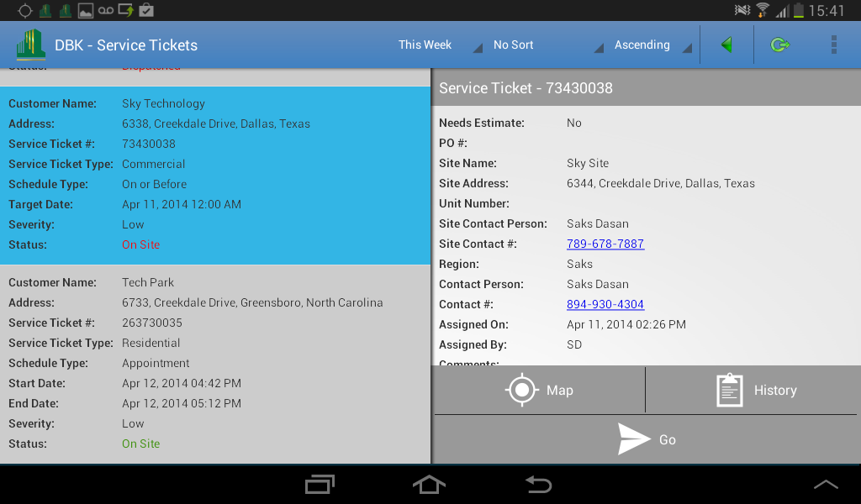Select the Sky Technology ticket card

coord(215,176)
